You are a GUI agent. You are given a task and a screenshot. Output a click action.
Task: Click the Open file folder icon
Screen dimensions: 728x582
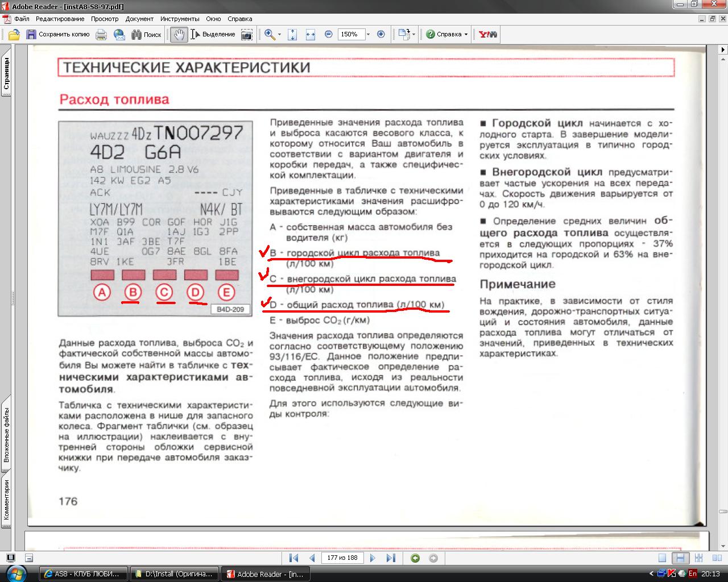click(14, 35)
